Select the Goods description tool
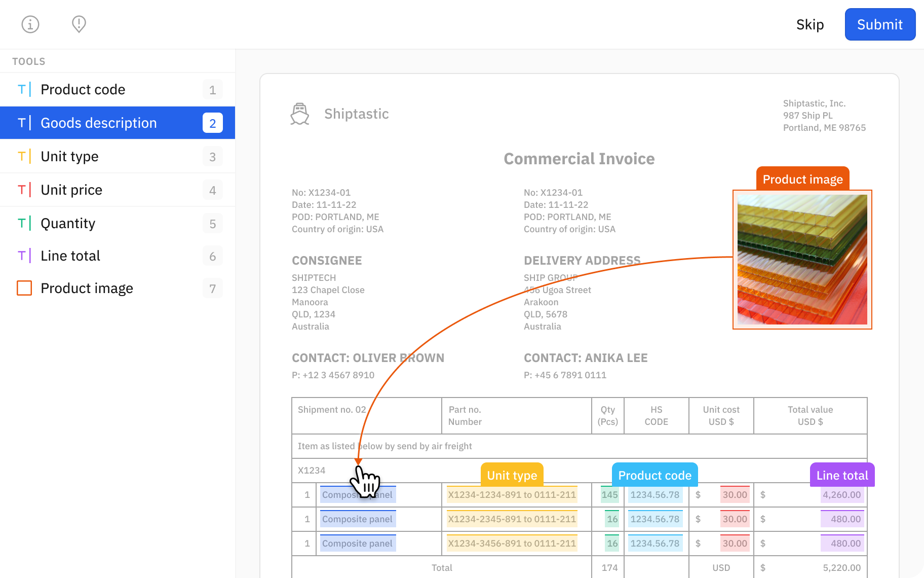Image resolution: width=924 pixels, height=578 pixels. pos(98,123)
